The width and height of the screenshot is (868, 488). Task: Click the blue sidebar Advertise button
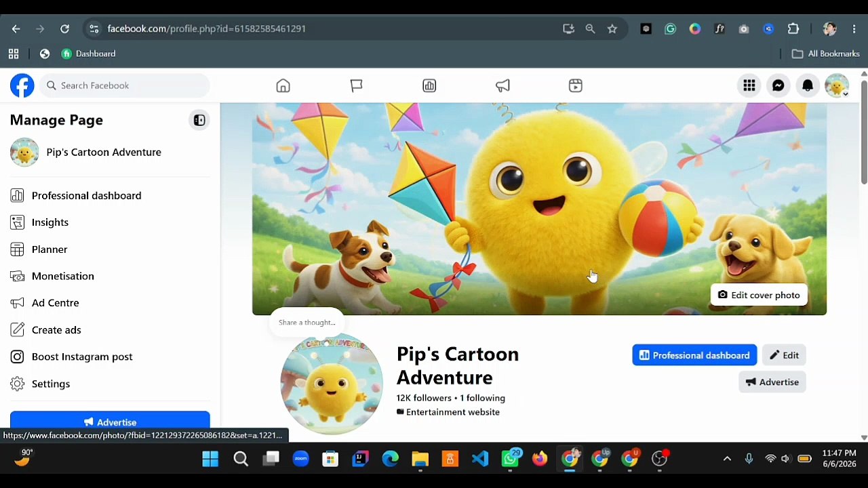click(x=110, y=421)
